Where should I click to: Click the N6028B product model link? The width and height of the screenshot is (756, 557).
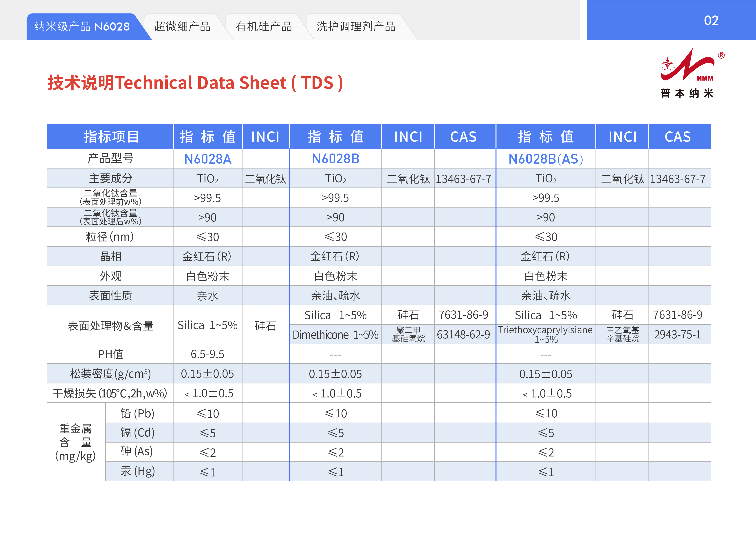tap(335, 159)
